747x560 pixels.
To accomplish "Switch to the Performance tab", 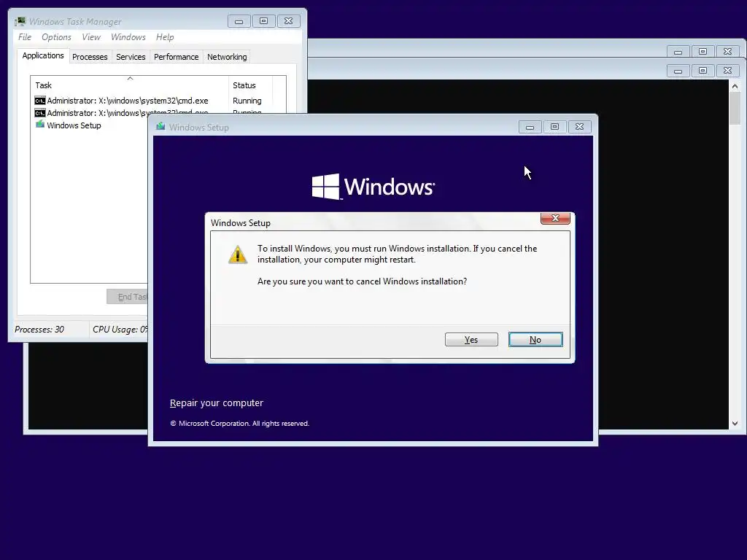I will click(177, 57).
